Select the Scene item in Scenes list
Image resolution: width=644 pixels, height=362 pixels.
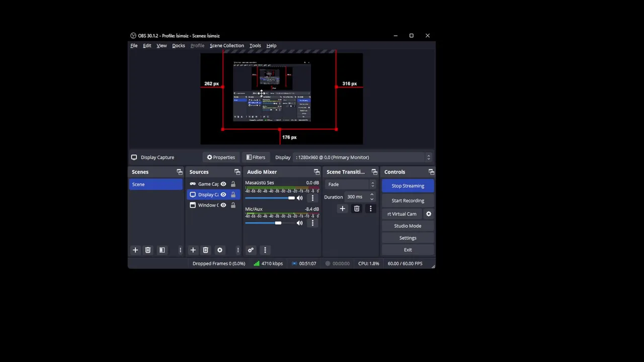[x=155, y=185]
